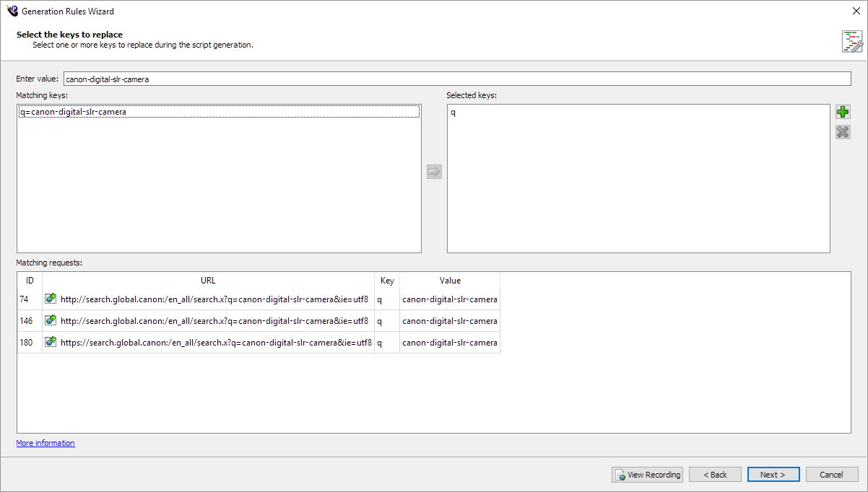Click the green plus add key icon
This screenshot has height=492, width=868.
point(843,112)
